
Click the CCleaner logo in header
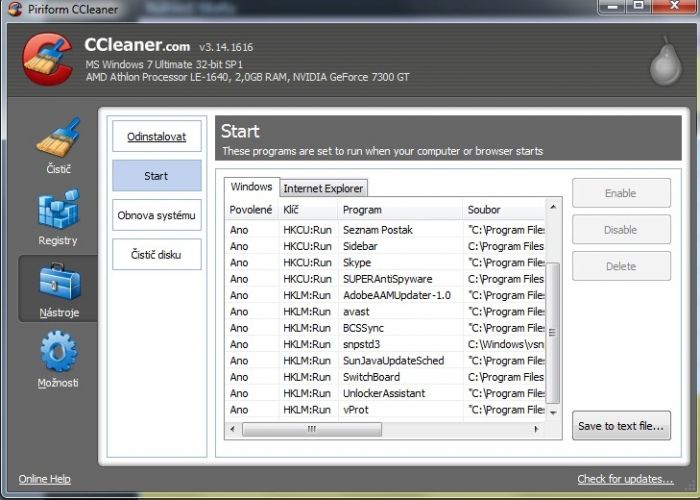point(48,59)
